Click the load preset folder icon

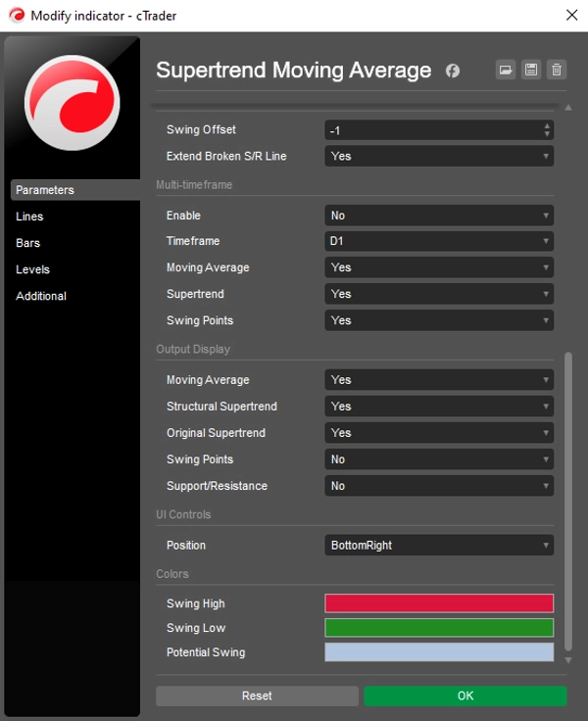[505, 70]
